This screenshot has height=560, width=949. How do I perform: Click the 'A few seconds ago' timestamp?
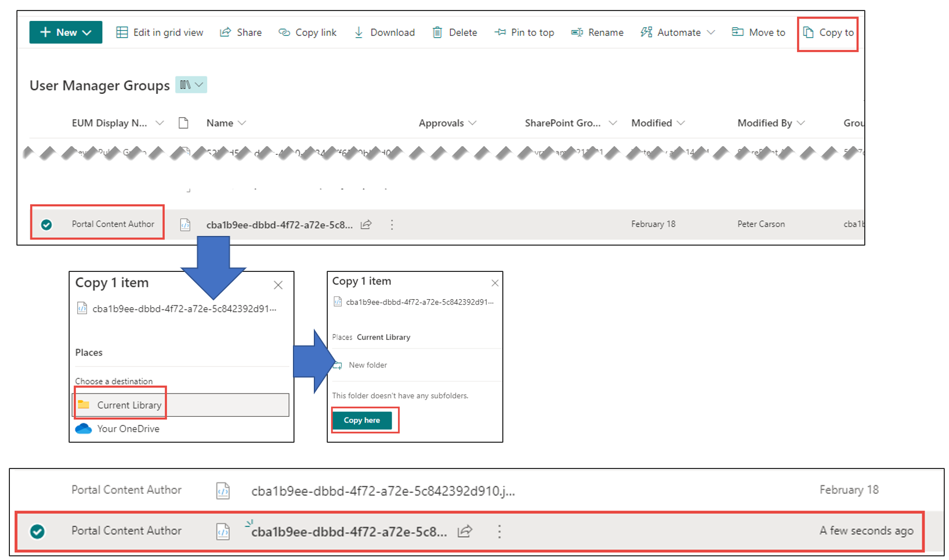point(867,530)
